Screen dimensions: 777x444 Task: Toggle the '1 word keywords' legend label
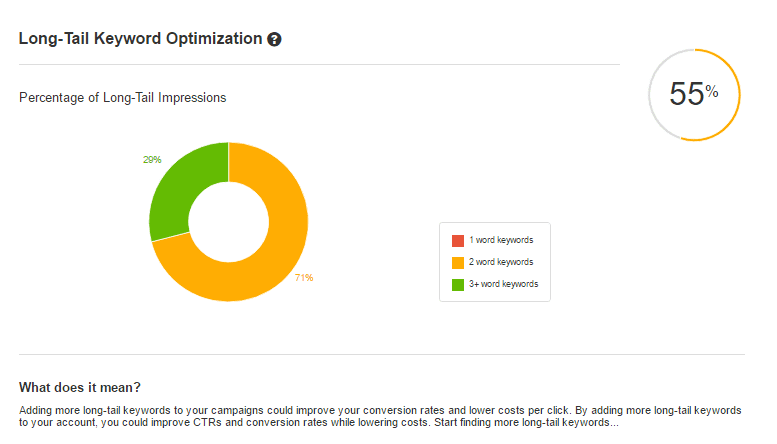(501, 240)
